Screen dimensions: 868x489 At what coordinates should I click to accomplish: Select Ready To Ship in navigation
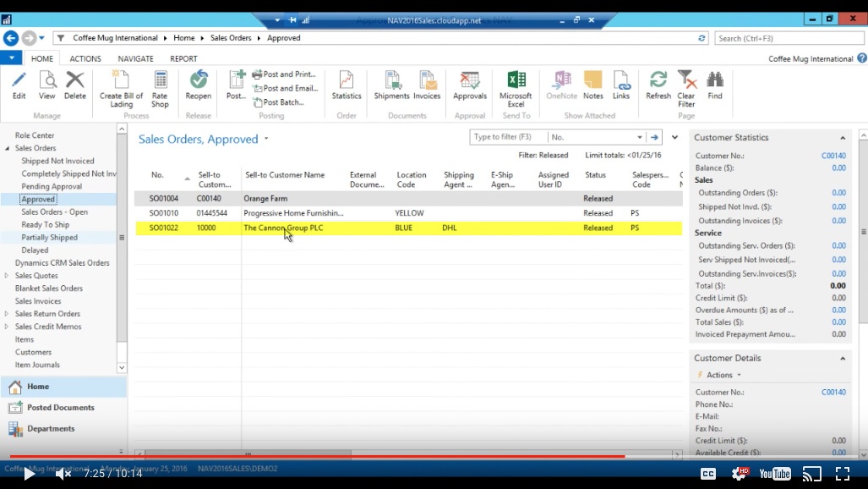coord(46,224)
